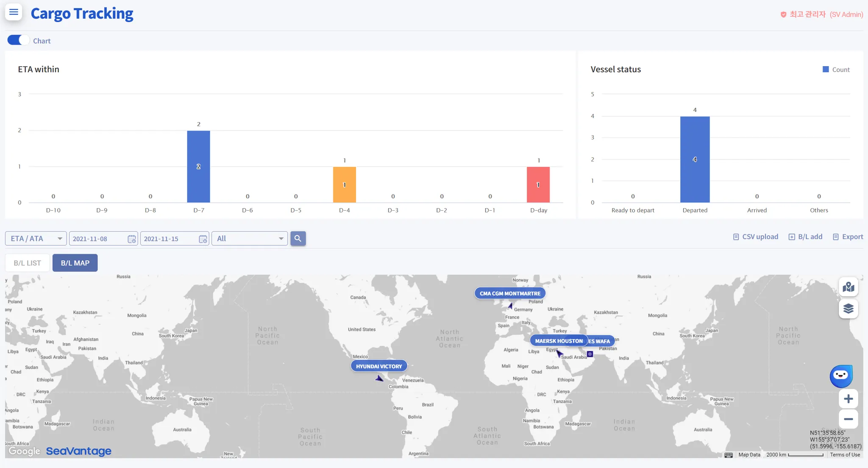Click the map style icon on map
868x468 pixels.
[848, 287]
